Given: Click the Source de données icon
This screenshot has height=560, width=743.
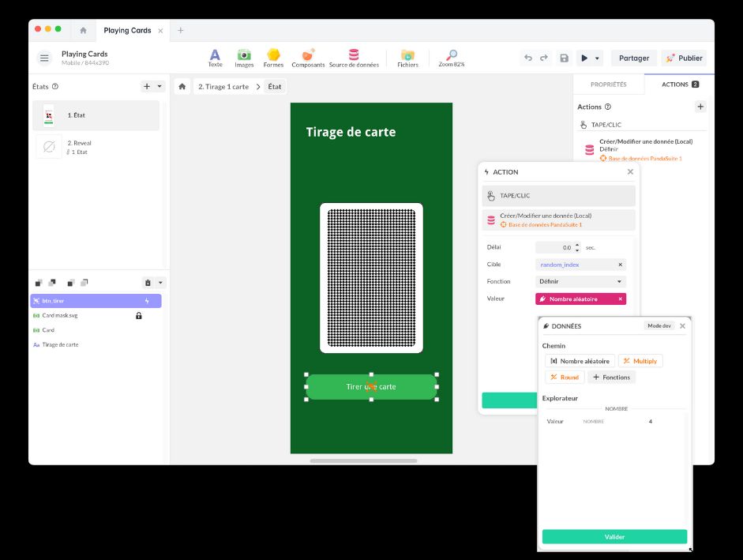Looking at the screenshot, I should pyautogui.click(x=354, y=56).
